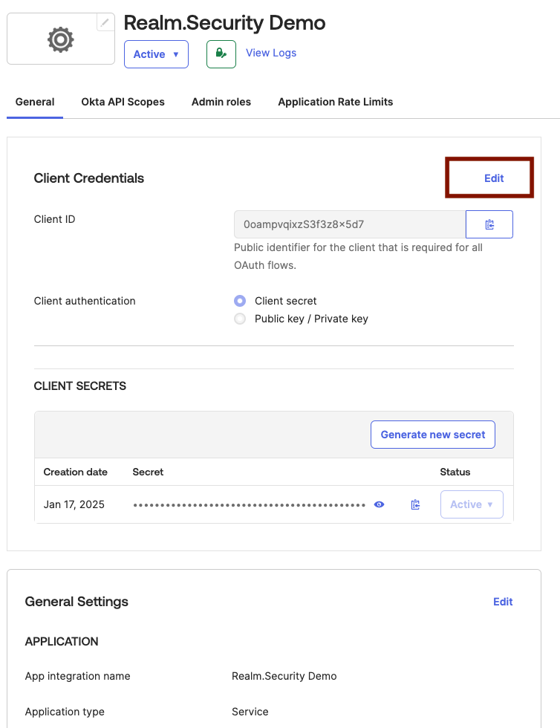Click the Client ID text field
Image resolution: width=560 pixels, height=728 pixels.
click(349, 224)
